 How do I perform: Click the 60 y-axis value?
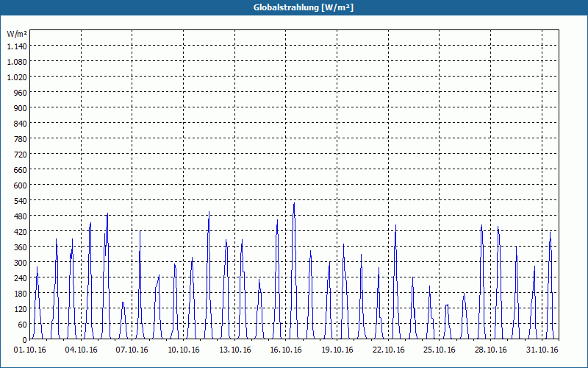pos(23,324)
